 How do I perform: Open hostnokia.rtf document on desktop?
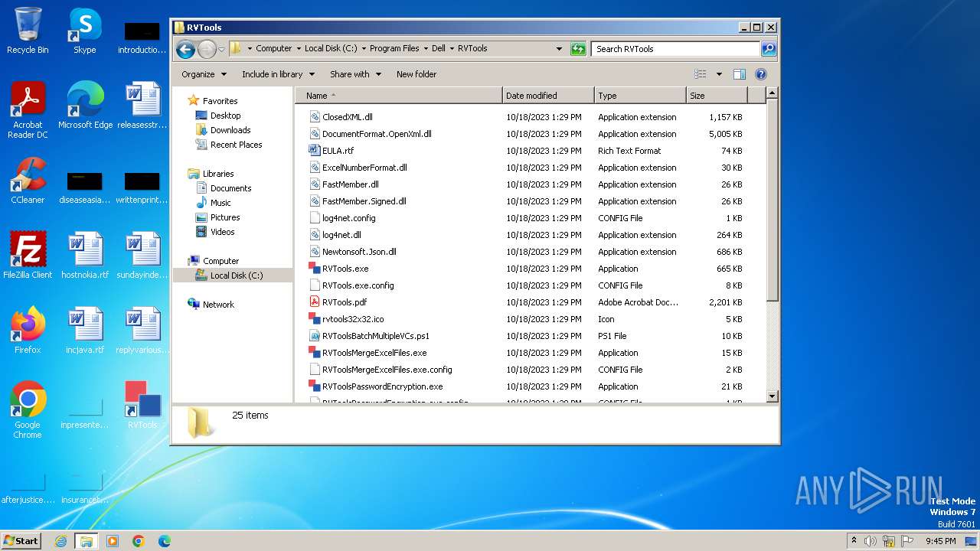pyautogui.click(x=85, y=256)
